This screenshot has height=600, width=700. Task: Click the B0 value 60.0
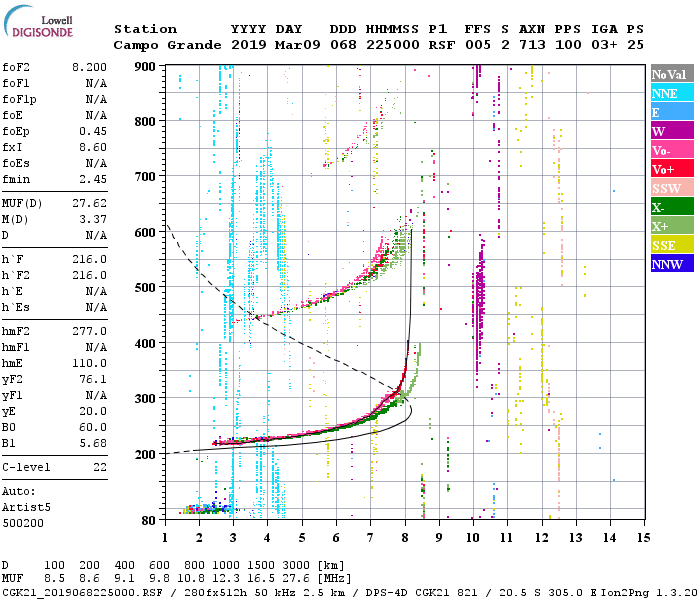click(x=93, y=427)
